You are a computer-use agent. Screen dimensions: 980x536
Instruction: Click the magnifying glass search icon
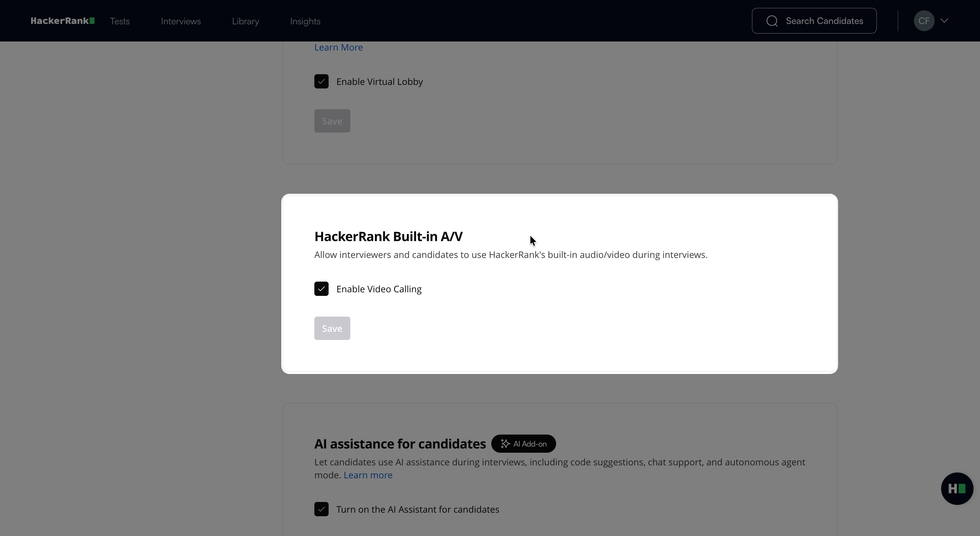tap(772, 21)
